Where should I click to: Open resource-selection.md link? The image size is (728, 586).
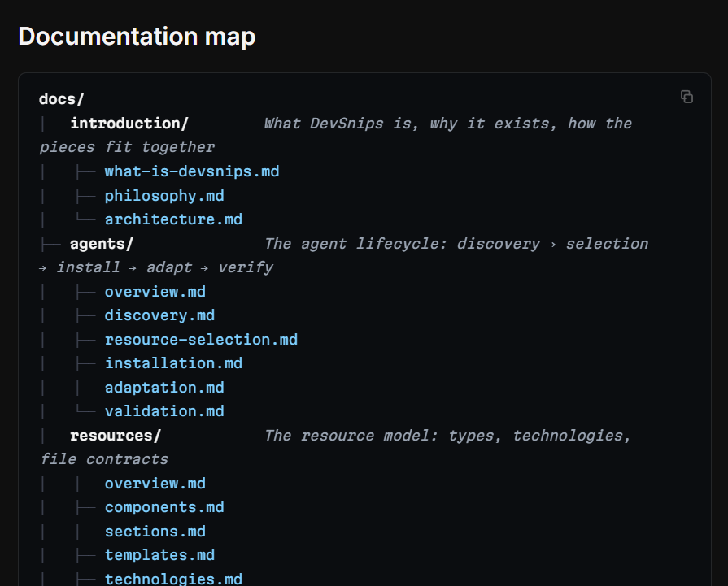201,339
